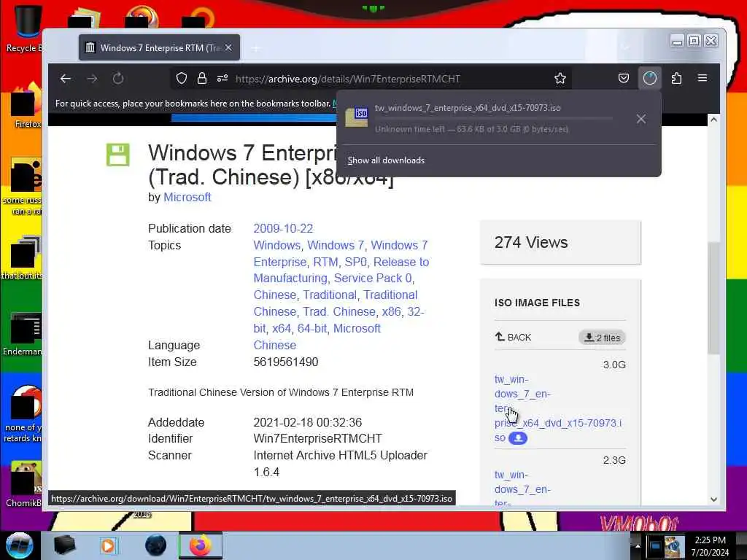The width and height of the screenshot is (747, 560).
Task: Open the x64 dvd x15-70973 iso link
Action: click(x=558, y=408)
